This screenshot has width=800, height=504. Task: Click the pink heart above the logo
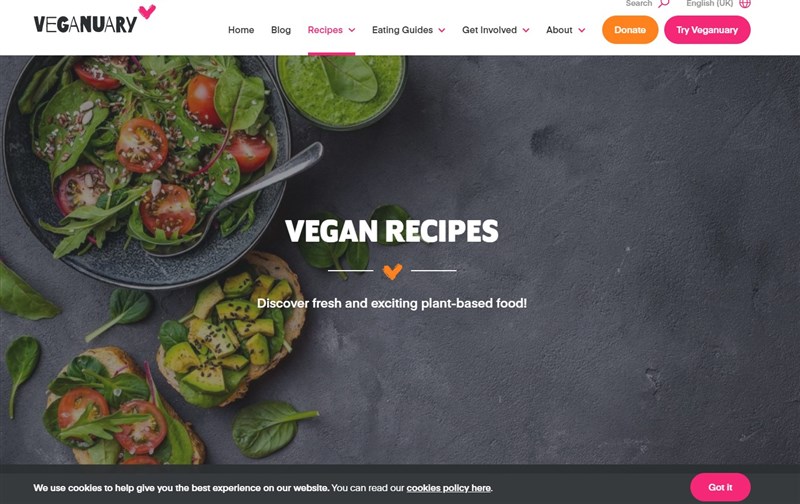[147, 11]
